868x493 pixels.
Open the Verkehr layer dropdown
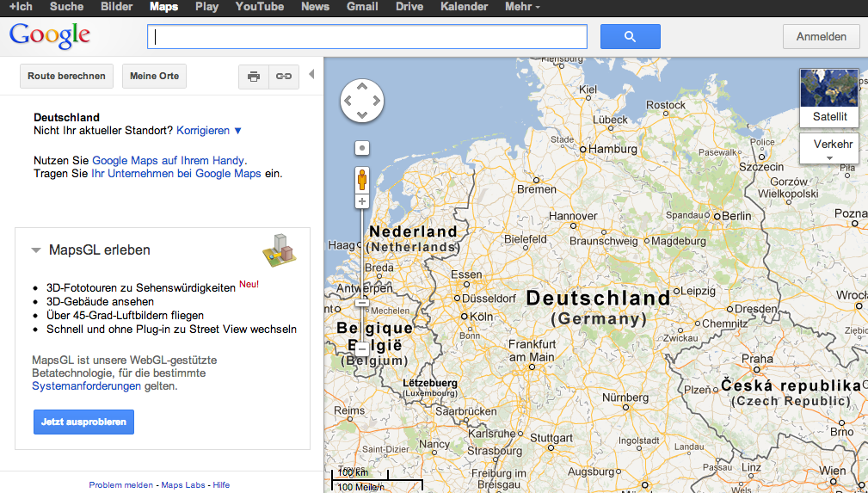[829, 148]
